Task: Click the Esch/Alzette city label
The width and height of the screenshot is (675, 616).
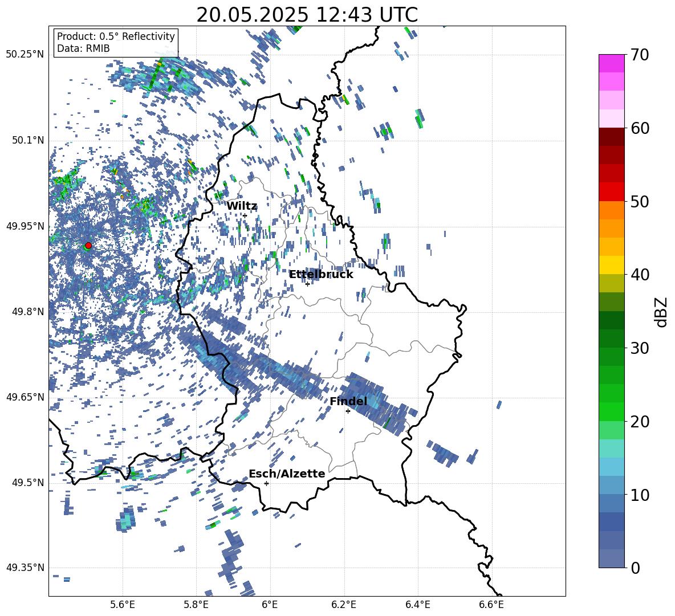Action: (287, 474)
